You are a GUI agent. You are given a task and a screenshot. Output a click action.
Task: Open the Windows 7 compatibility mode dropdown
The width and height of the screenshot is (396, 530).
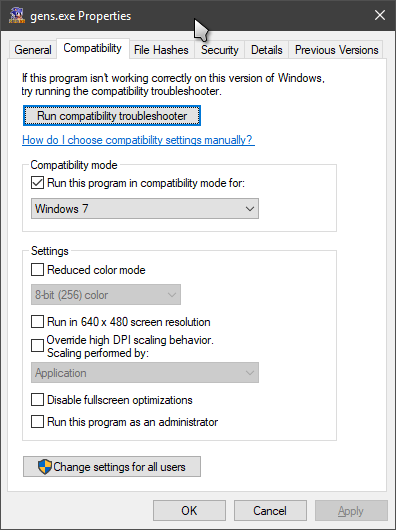(145, 209)
